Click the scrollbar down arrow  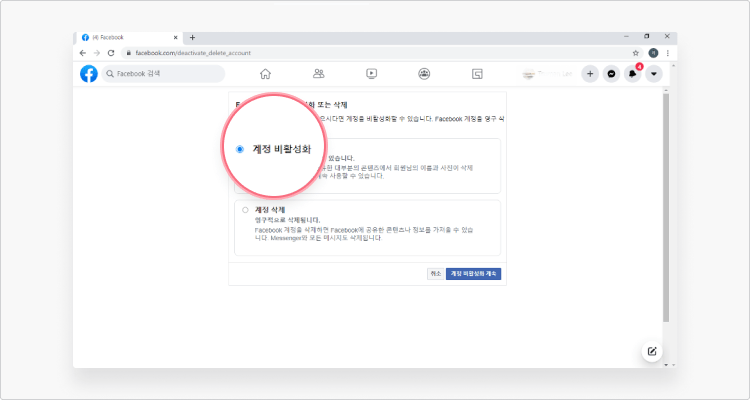666,365
